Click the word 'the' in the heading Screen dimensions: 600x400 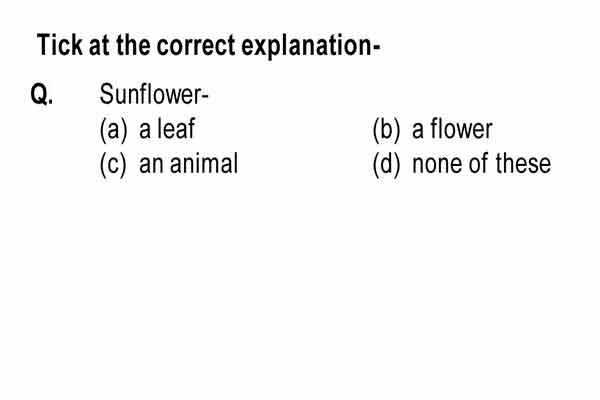click(133, 45)
